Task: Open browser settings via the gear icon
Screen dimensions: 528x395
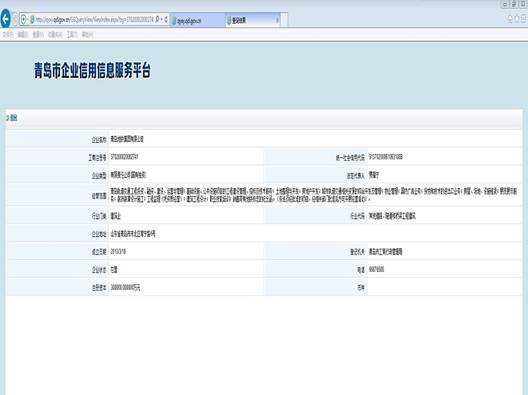Action: click(524, 19)
